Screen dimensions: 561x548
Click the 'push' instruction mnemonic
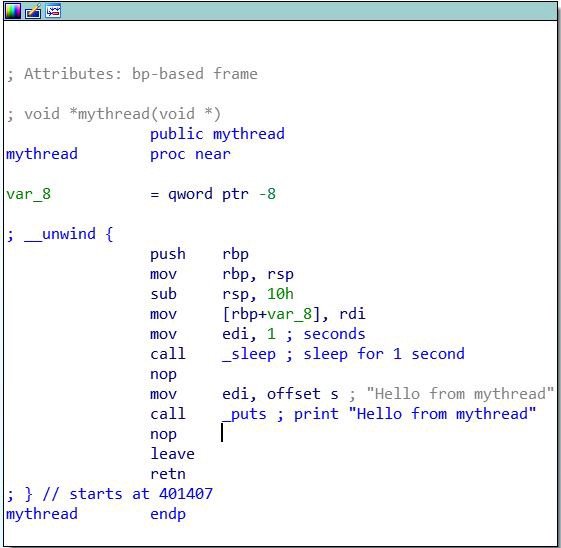pos(168,254)
